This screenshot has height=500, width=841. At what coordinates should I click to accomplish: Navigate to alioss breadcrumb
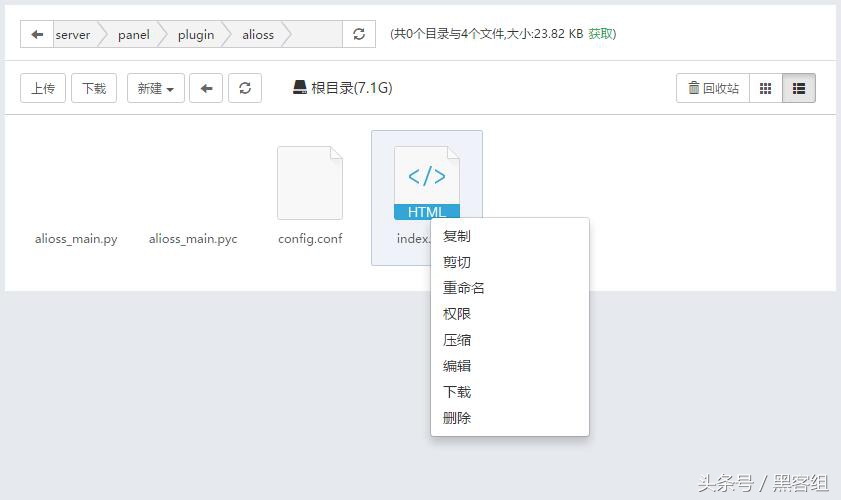[x=258, y=35]
